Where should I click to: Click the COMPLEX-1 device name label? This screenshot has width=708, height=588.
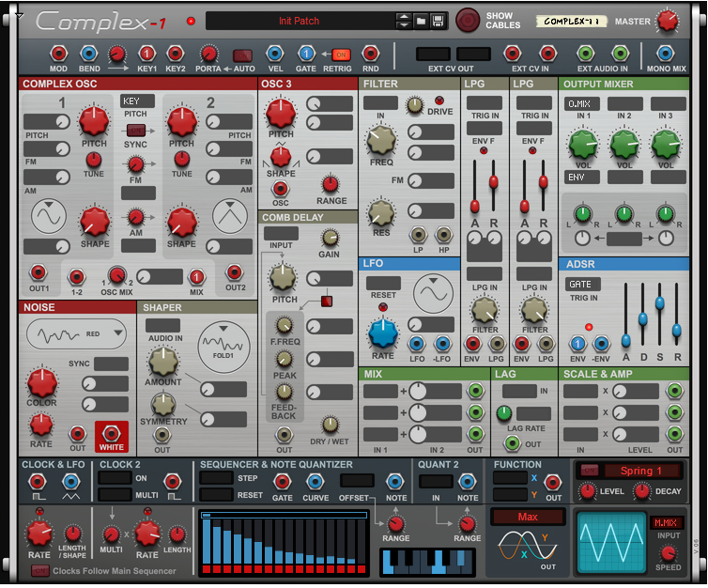[572, 21]
